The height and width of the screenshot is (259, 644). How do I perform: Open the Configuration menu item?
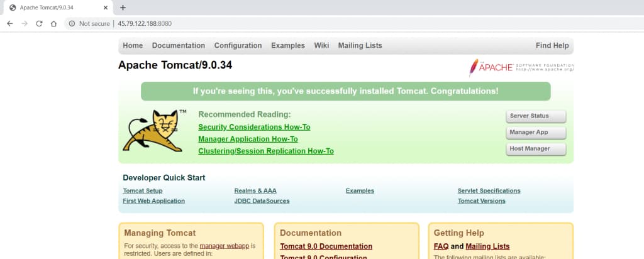click(x=238, y=45)
